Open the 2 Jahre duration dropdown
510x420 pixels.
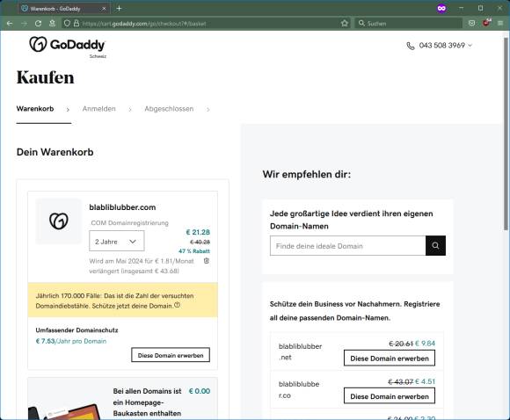click(116, 242)
